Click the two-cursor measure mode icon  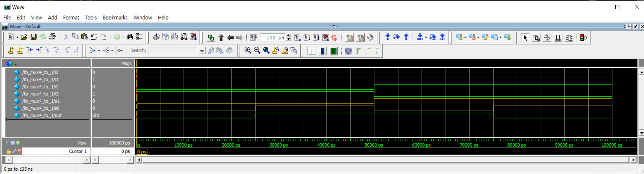(x=558, y=38)
